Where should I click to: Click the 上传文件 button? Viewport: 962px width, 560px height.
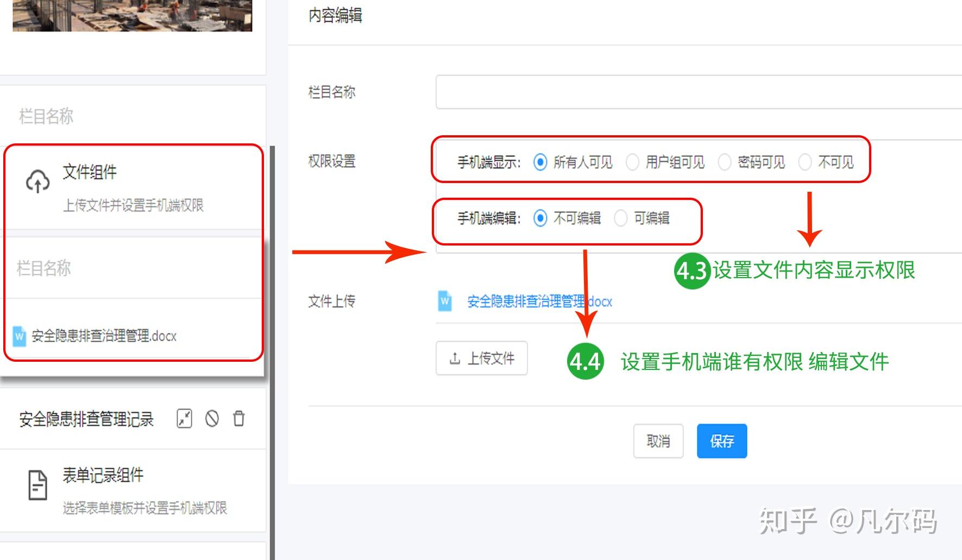[482, 358]
